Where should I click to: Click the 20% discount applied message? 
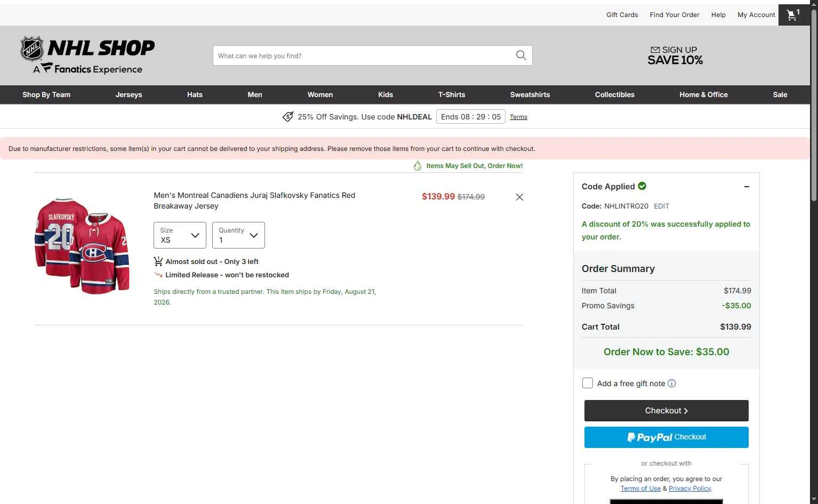pyautogui.click(x=666, y=230)
